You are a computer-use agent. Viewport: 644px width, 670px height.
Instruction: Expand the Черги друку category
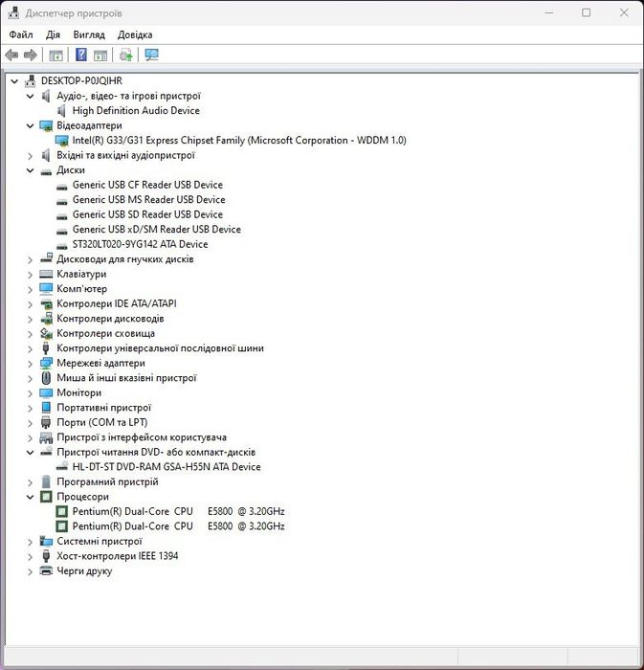pyautogui.click(x=30, y=571)
